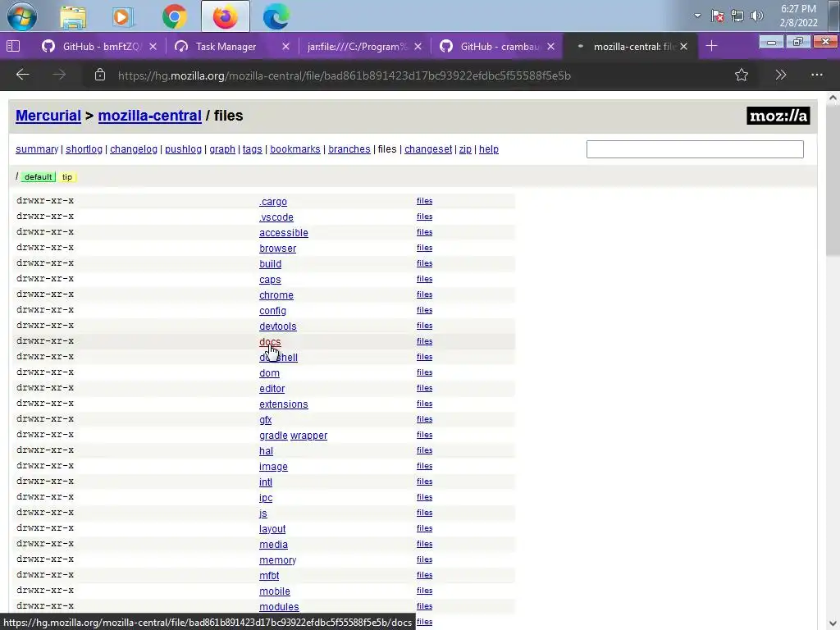This screenshot has height=630, width=840.
Task: Click the Action Center flag icon
Action: [717, 16]
